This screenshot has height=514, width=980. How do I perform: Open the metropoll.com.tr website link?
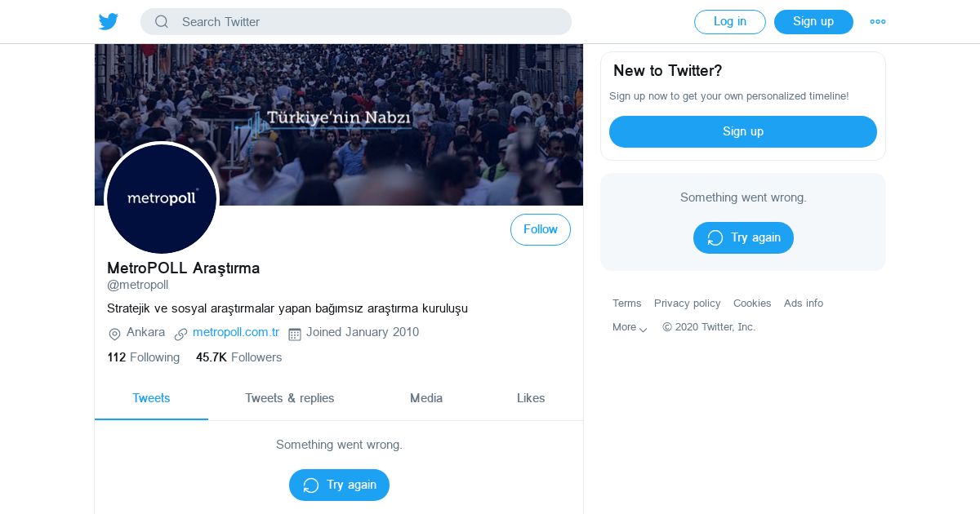(236, 332)
